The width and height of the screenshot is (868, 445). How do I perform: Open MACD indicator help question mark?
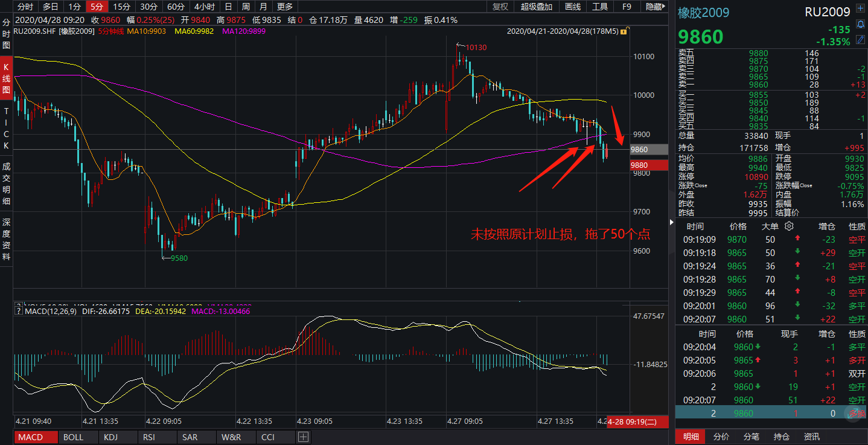[x=19, y=311]
